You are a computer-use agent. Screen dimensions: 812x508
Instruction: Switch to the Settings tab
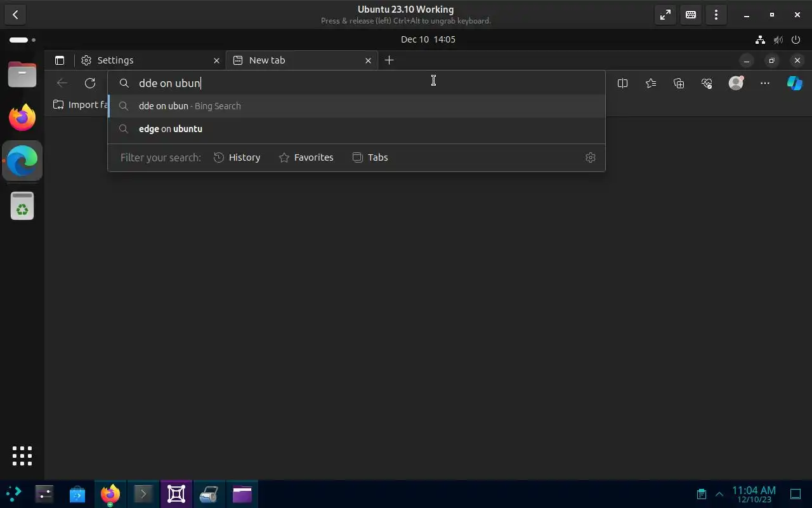(x=150, y=60)
